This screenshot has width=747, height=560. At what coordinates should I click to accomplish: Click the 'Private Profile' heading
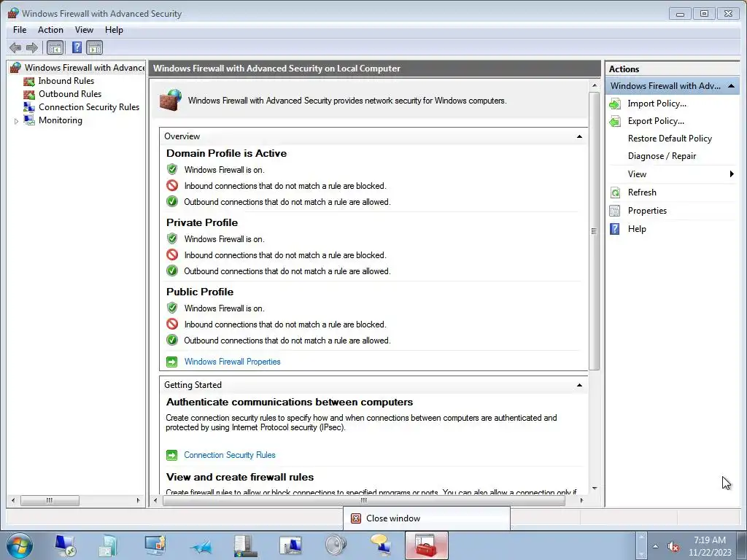tap(202, 223)
